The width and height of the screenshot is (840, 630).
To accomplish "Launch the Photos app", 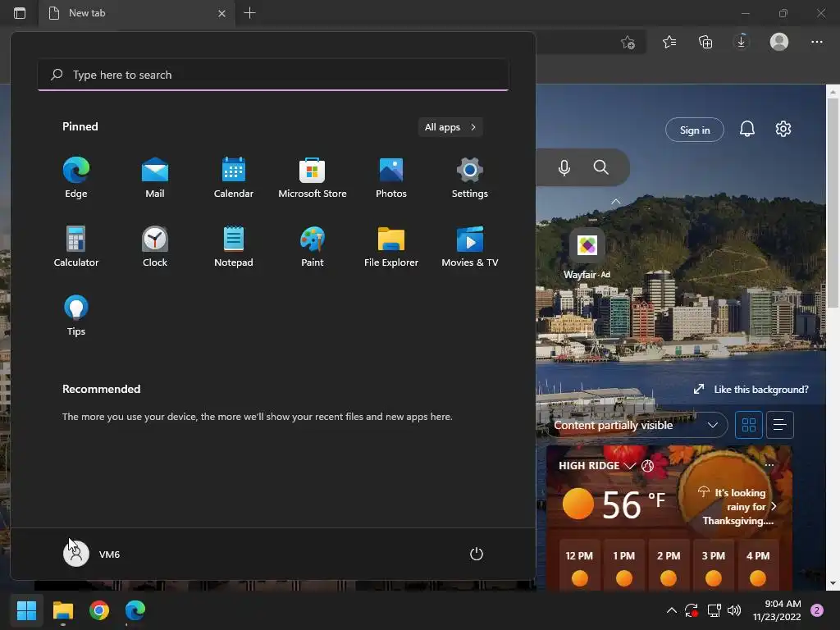I will pos(391,178).
